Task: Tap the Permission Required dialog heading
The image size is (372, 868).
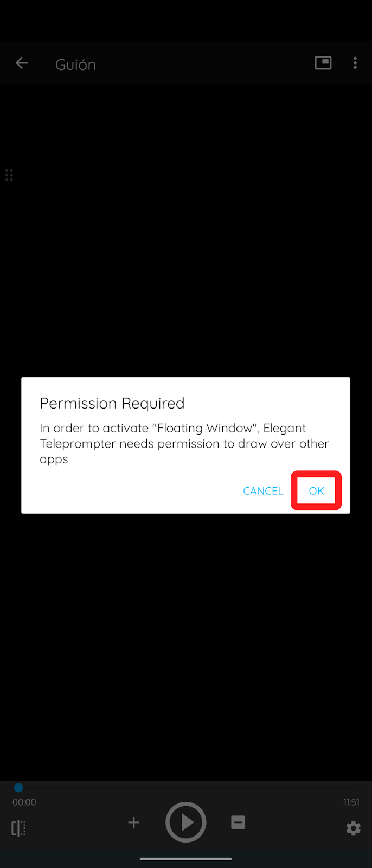Action: click(x=112, y=404)
